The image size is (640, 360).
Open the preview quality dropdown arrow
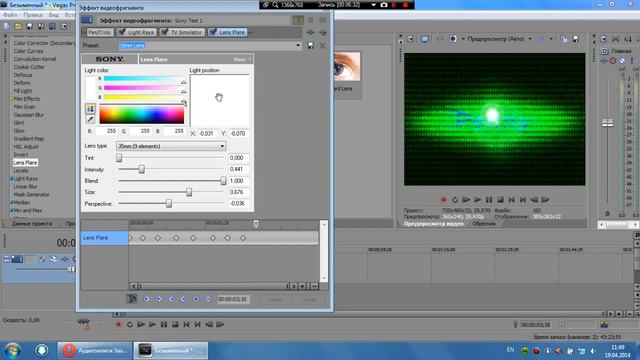click(530, 39)
